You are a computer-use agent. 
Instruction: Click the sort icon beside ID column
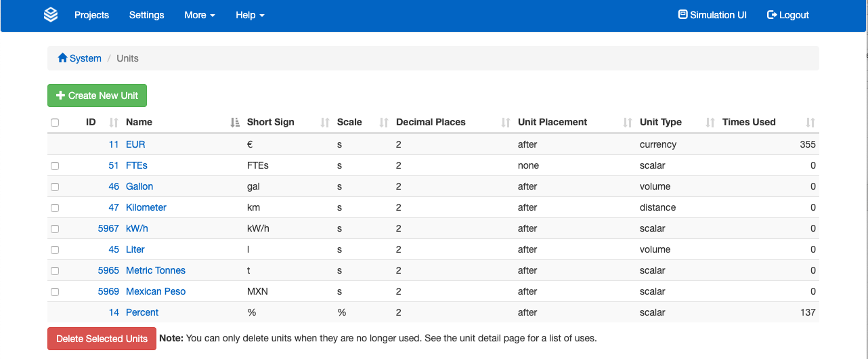coord(114,123)
